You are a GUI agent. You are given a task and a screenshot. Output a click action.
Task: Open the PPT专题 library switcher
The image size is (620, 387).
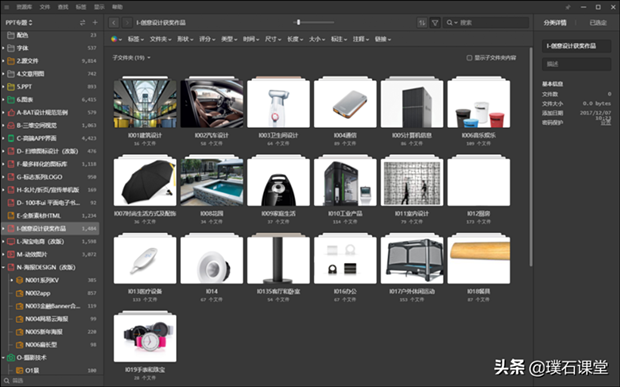click(x=19, y=23)
